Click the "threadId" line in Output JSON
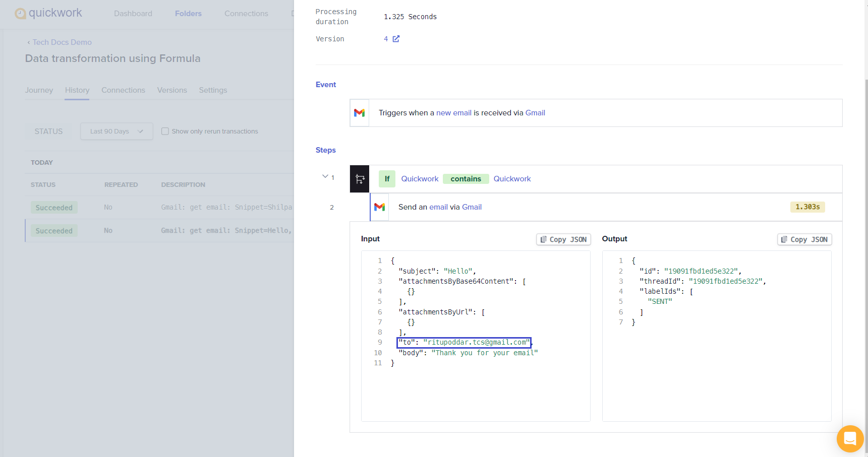This screenshot has height=457, width=868. pyautogui.click(x=703, y=281)
